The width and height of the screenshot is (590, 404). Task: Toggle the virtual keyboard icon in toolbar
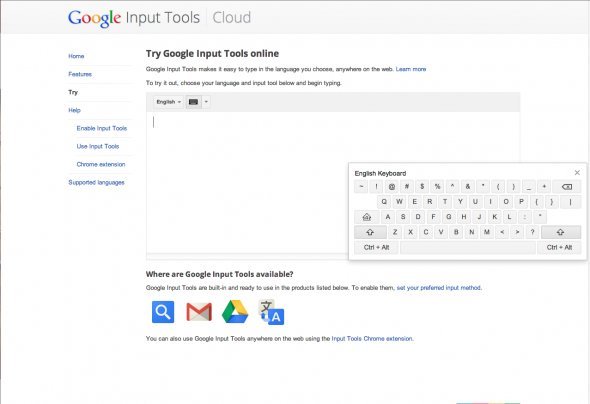click(193, 102)
